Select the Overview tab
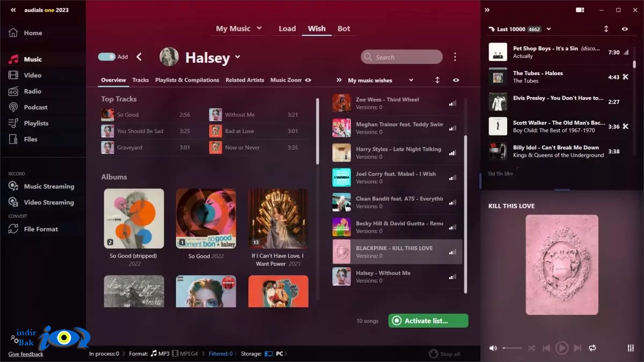Screen dimensions: 644x362 pos(114,80)
